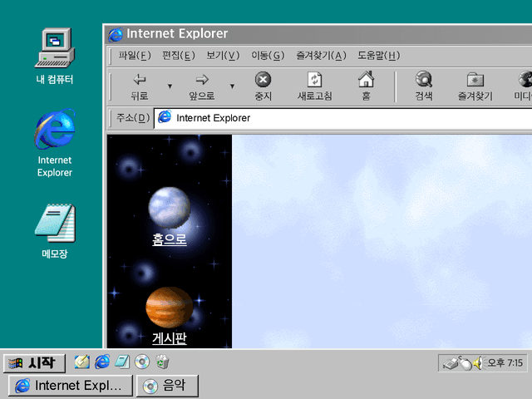532x399 pixels.
Task: Click the clock showing 오후 7:15
Action: tap(505, 363)
